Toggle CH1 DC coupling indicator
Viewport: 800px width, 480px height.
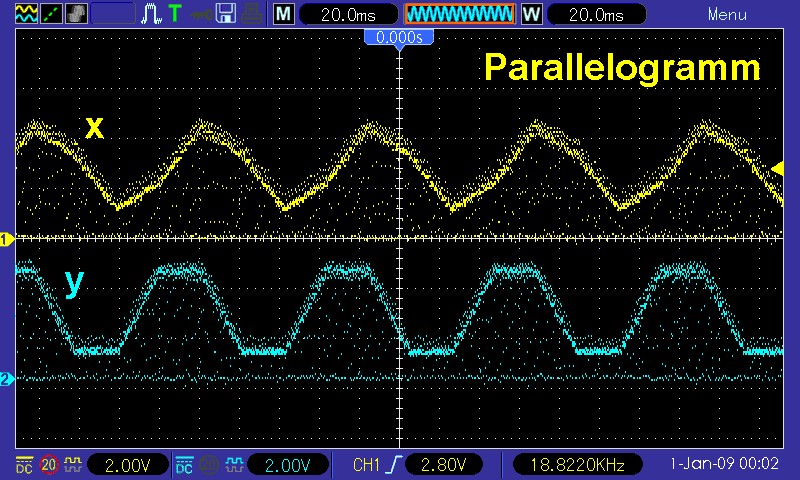tap(23, 464)
